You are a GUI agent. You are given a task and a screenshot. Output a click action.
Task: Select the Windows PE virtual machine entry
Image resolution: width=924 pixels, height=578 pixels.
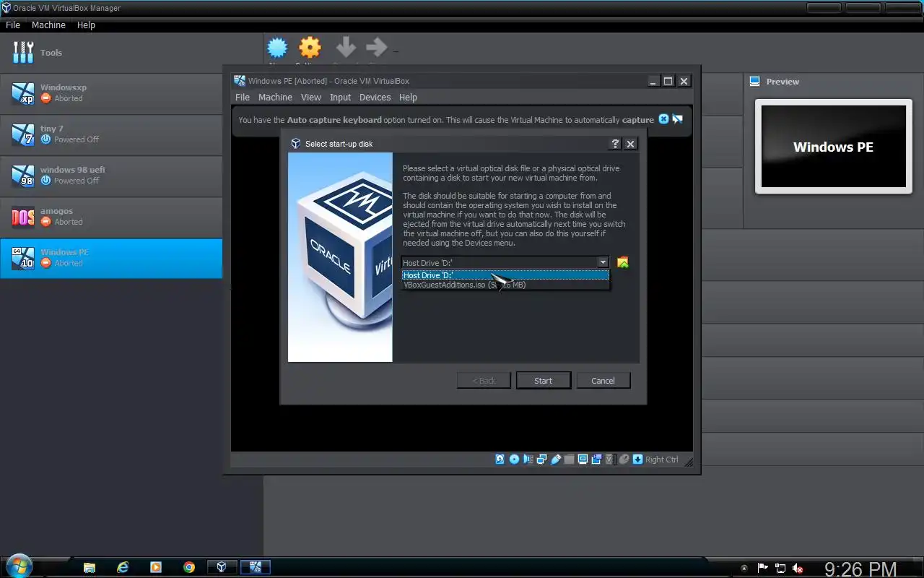click(111, 258)
